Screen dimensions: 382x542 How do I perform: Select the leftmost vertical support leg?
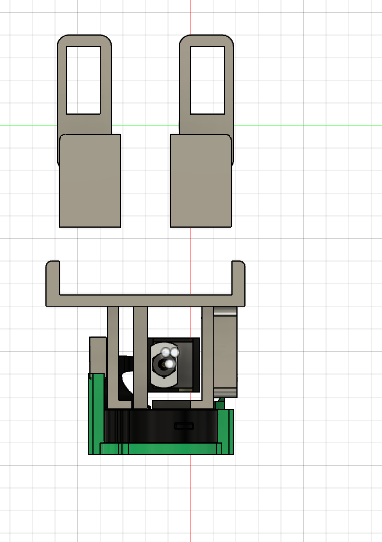point(113,356)
